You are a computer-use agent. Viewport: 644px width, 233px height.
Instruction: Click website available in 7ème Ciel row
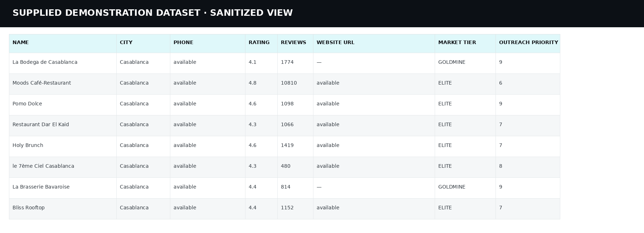pos(328,166)
